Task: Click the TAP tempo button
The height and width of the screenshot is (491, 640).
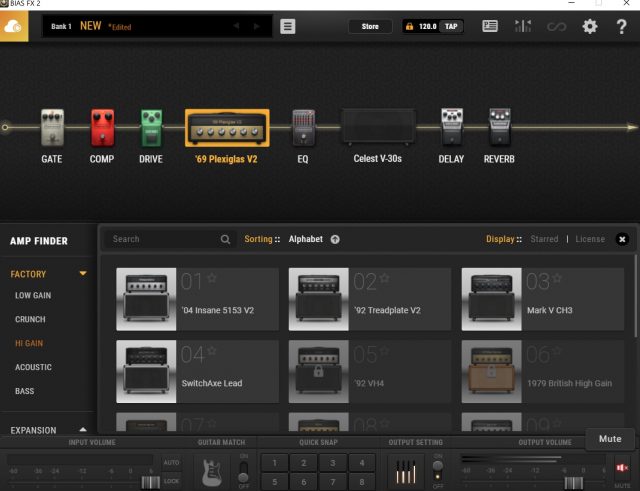Action: click(451, 27)
